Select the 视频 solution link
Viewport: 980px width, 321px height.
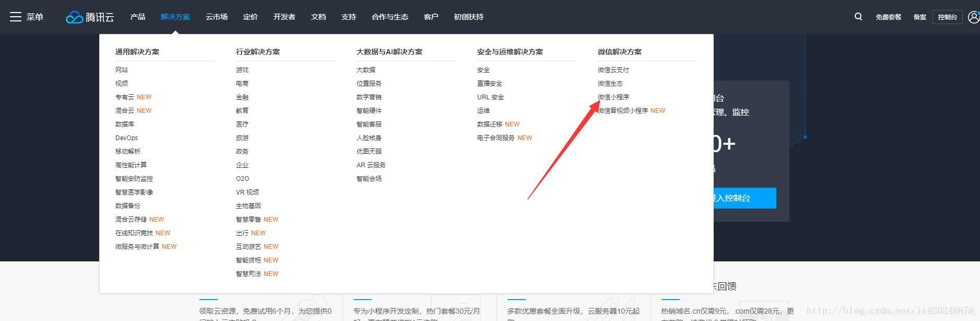coord(122,84)
